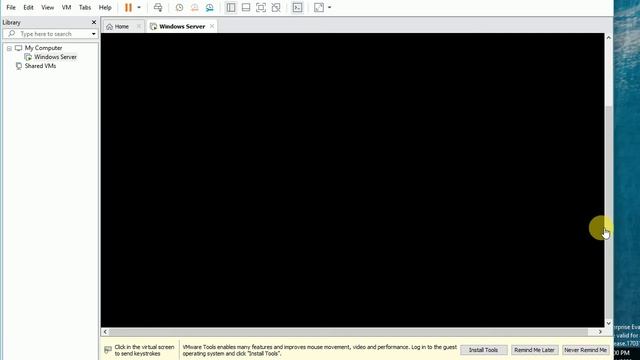The image size is (640, 360).
Task: Pause the virtual machine with orange button
Action: click(128, 7)
